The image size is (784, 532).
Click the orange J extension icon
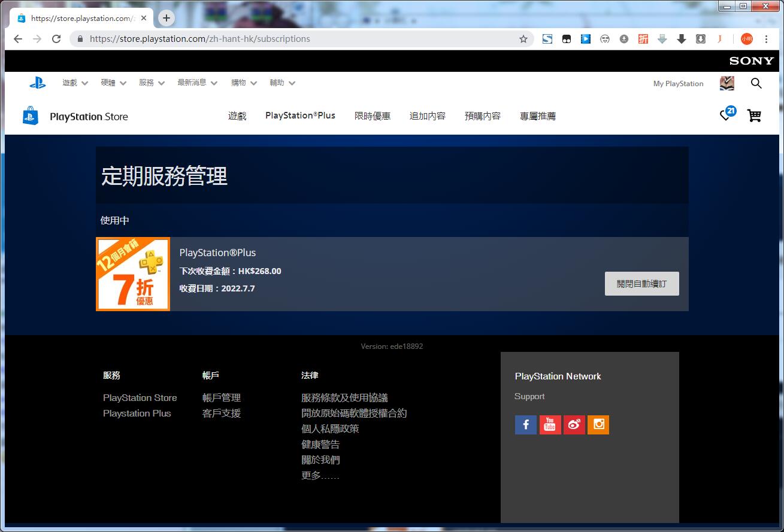(x=719, y=39)
